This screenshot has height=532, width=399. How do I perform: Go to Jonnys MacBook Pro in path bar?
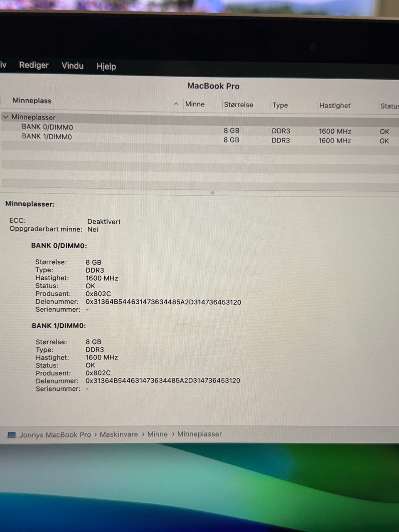pos(55,435)
